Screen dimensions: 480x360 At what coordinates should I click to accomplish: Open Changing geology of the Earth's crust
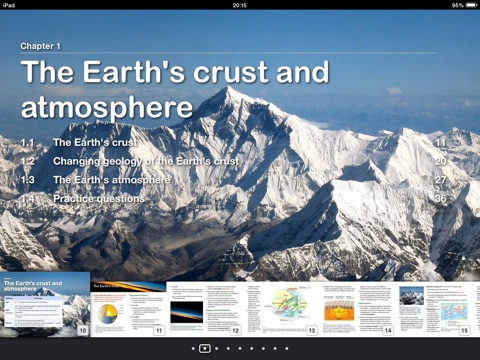click(233, 161)
